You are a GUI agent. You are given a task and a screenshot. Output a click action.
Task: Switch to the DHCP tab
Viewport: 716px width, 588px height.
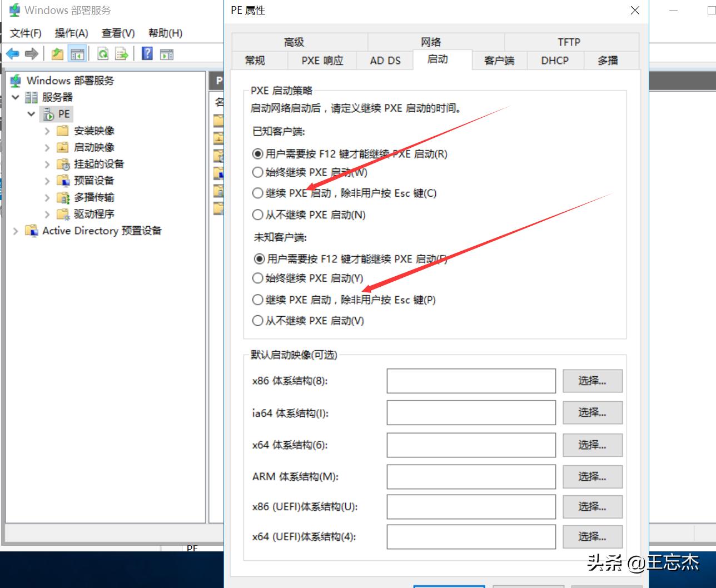coord(554,61)
